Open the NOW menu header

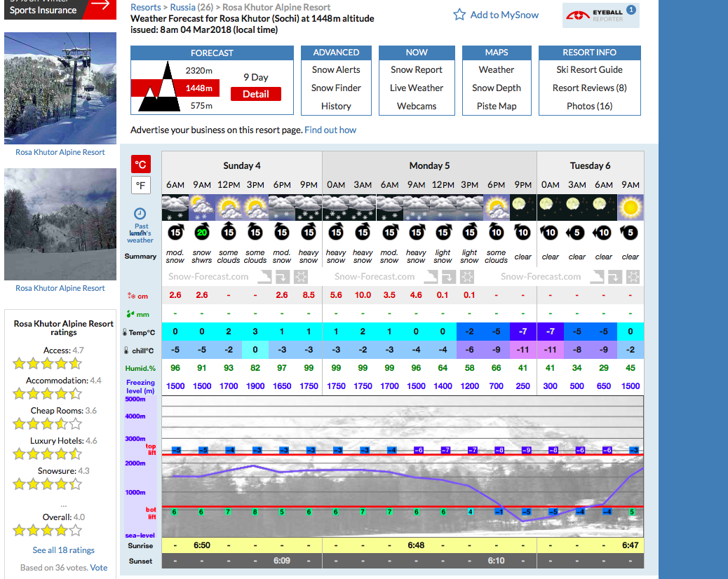point(417,53)
